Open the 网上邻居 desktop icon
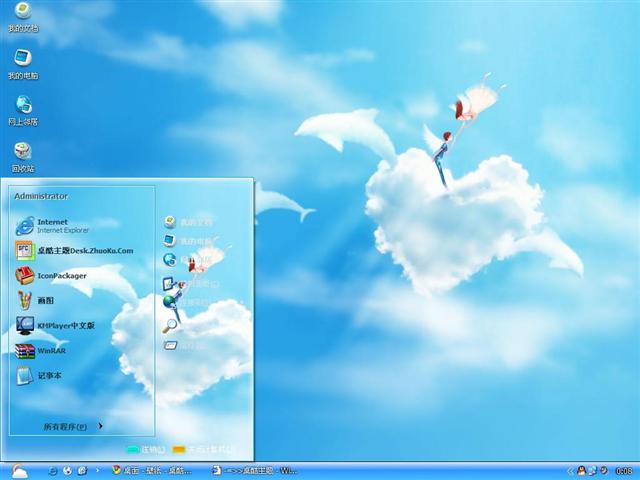640x480 pixels. (23, 110)
